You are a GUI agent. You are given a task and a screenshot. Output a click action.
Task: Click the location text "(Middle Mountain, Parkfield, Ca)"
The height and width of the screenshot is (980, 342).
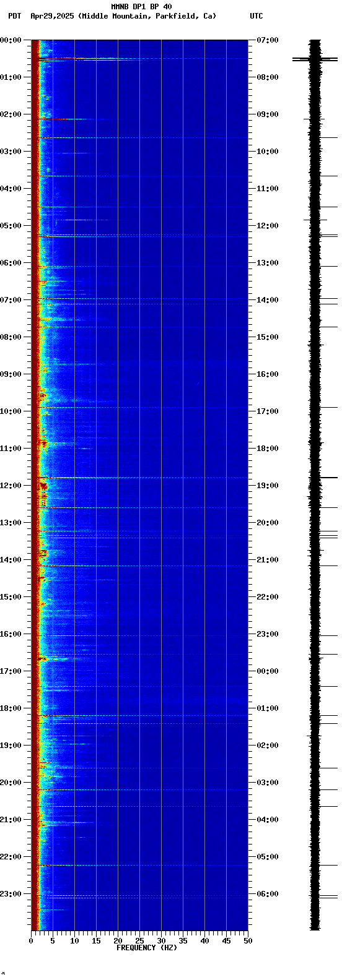click(147, 16)
